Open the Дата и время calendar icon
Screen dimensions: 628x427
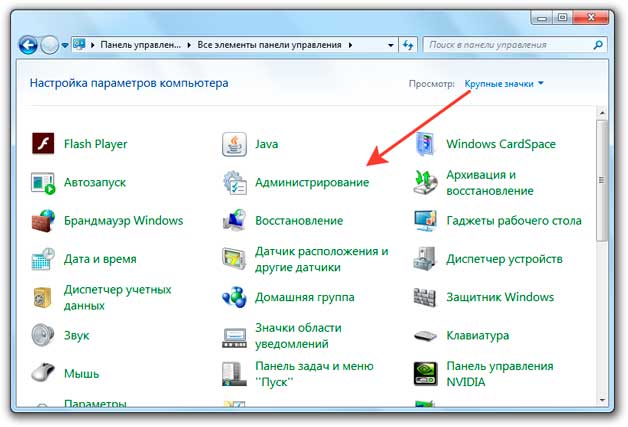(43, 259)
